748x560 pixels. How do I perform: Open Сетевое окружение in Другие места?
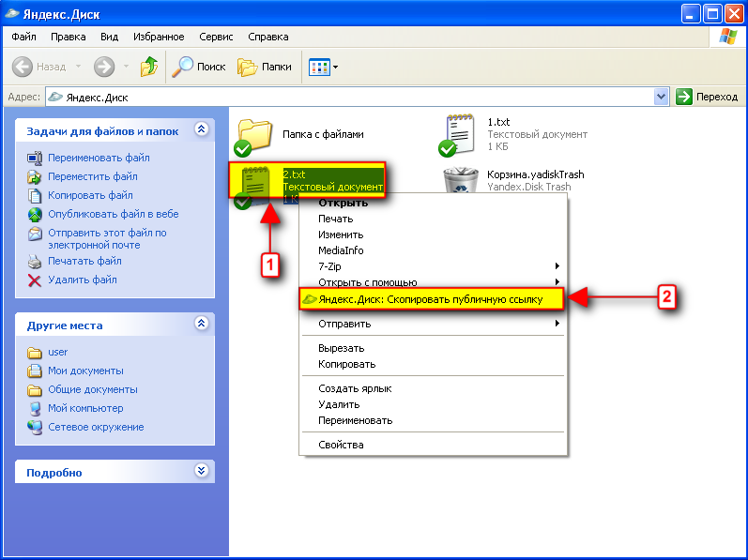[96, 427]
